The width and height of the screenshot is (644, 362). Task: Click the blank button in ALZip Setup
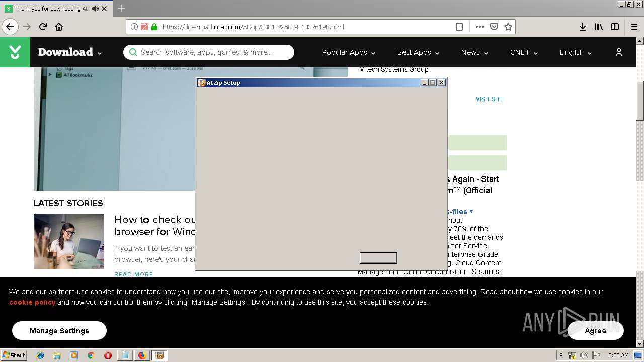tap(378, 258)
